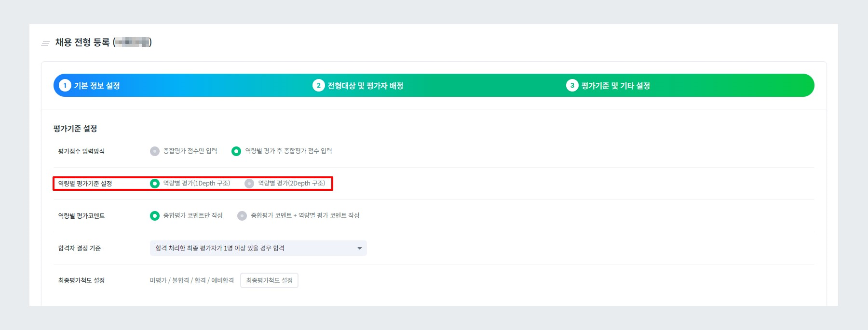Image resolution: width=868 pixels, height=330 pixels.
Task: Click the hamburger icon beside 채용 전형 등록 title
Action: pyautogui.click(x=44, y=41)
